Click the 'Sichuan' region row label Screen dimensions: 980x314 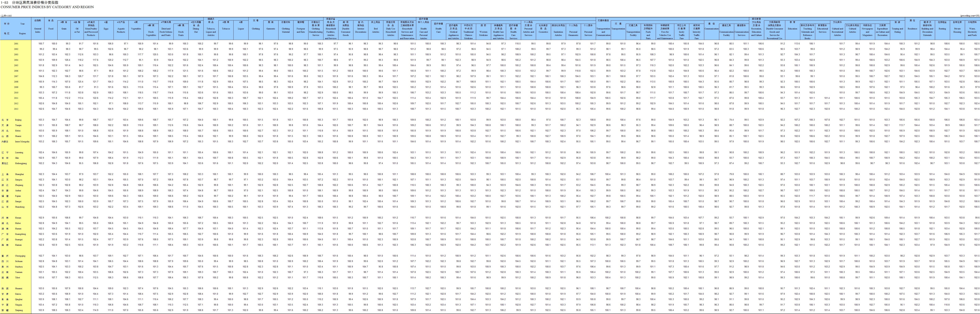point(19,261)
